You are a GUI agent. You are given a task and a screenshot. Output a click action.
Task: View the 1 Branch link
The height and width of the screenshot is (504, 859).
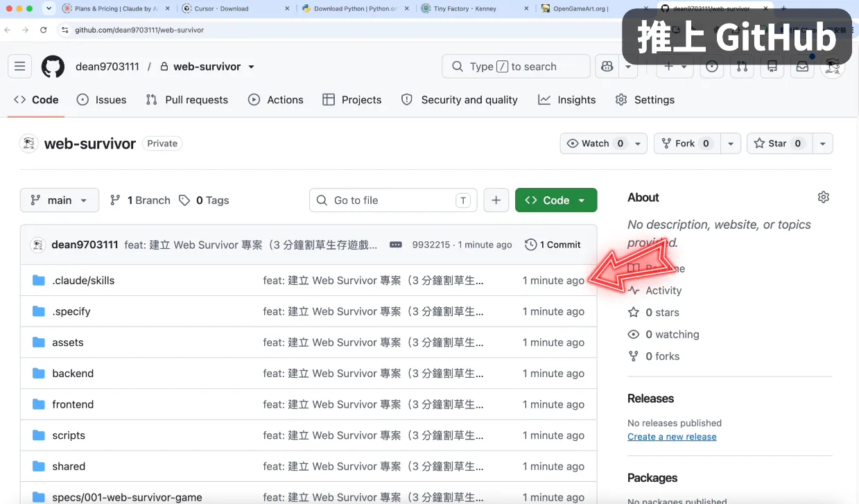(140, 200)
